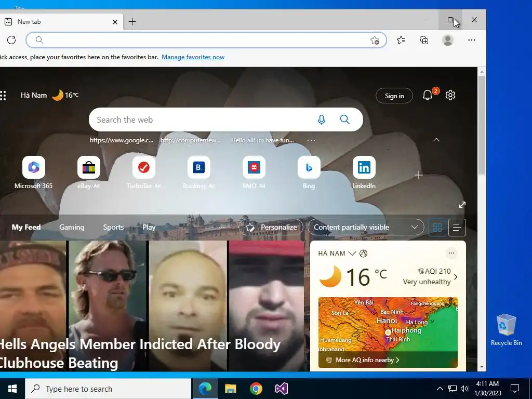
Task: Click the Personalize button
Action: coord(271,228)
